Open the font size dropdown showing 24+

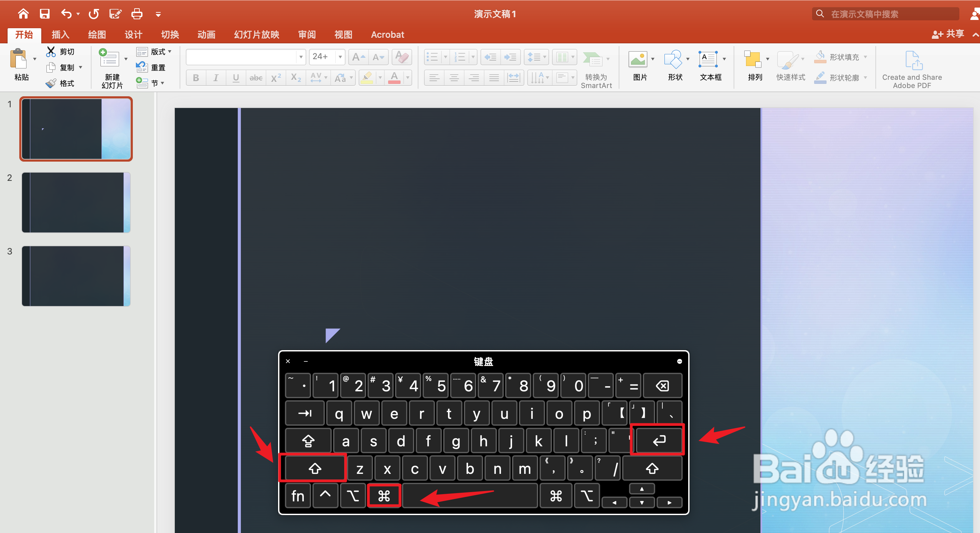(x=340, y=57)
